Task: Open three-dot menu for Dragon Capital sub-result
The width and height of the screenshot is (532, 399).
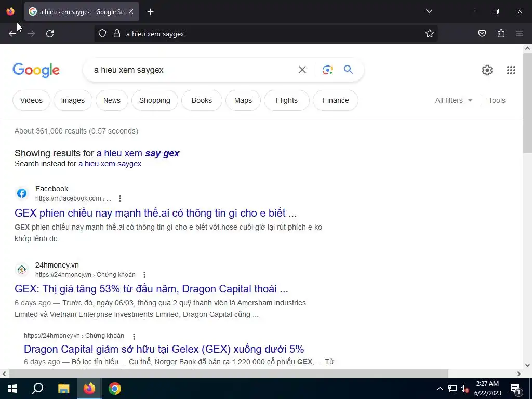Action: point(134,336)
